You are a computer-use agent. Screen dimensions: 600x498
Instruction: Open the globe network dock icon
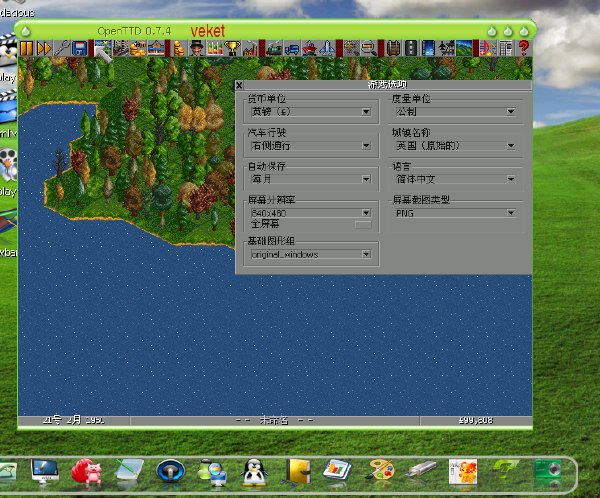pyautogui.click(x=213, y=472)
